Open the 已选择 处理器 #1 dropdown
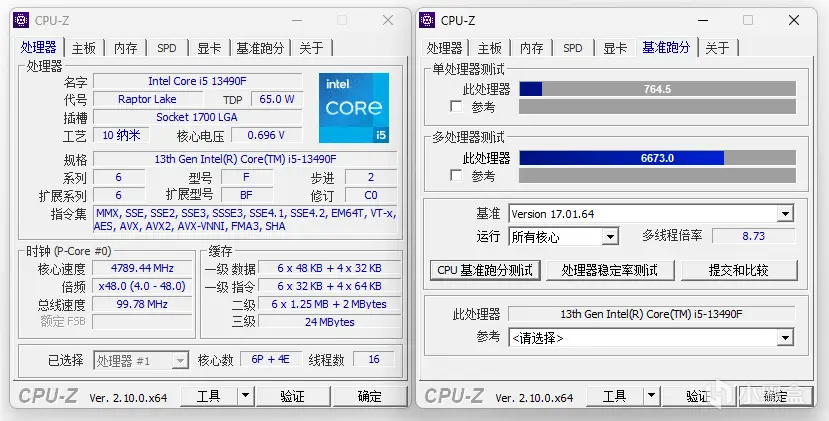The image size is (829, 421). [180, 361]
